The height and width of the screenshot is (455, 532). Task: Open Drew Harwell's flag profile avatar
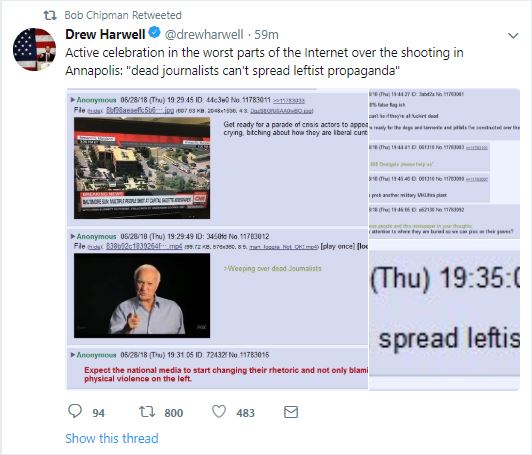click(x=34, y=50)
